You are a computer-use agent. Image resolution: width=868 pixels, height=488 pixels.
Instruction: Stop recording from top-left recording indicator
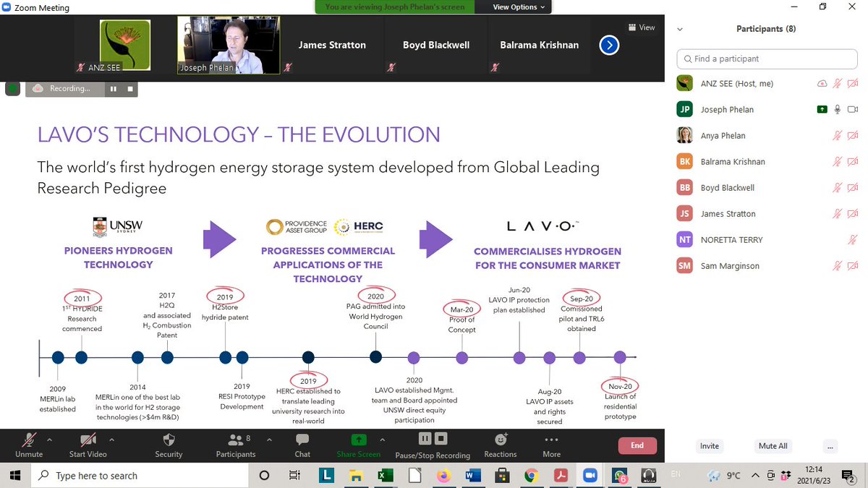(x=129, y=89)
